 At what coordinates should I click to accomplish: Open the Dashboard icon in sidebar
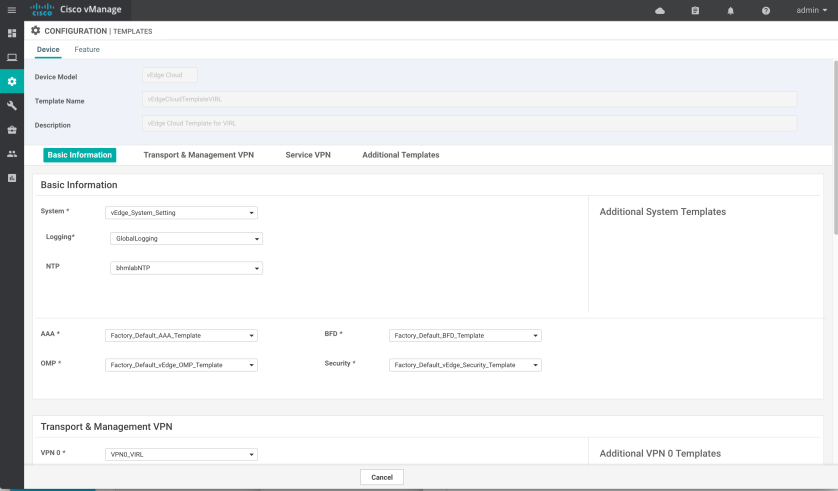pos(12,33)
